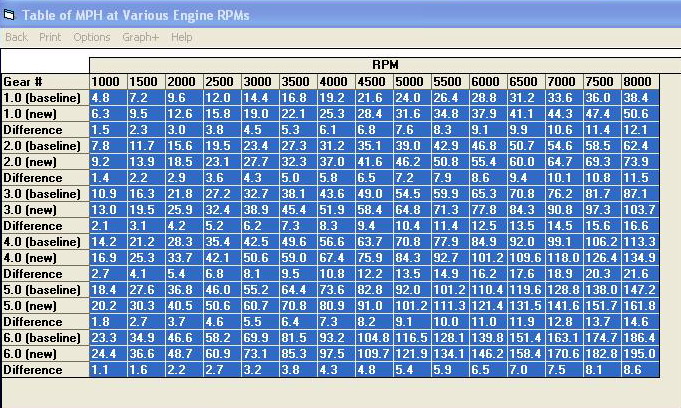Select the 6000 RPM column header
The image size is (681, 408).
point(487,81)
